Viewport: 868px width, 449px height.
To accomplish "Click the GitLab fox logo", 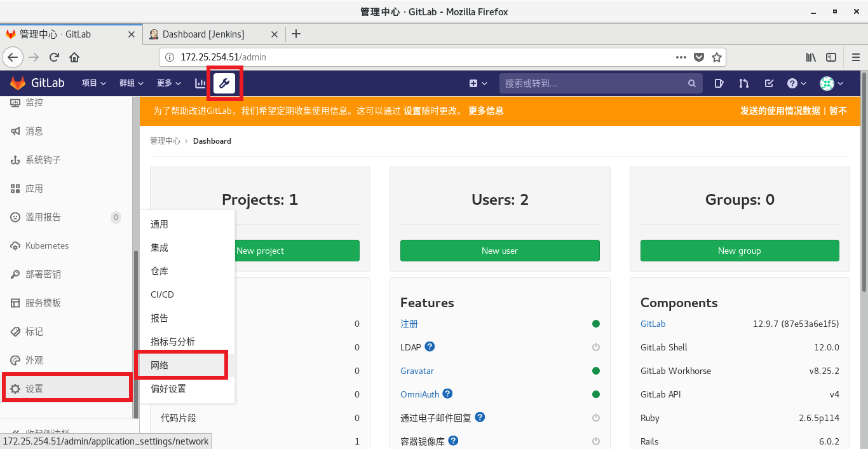I will tap(18, 83).
